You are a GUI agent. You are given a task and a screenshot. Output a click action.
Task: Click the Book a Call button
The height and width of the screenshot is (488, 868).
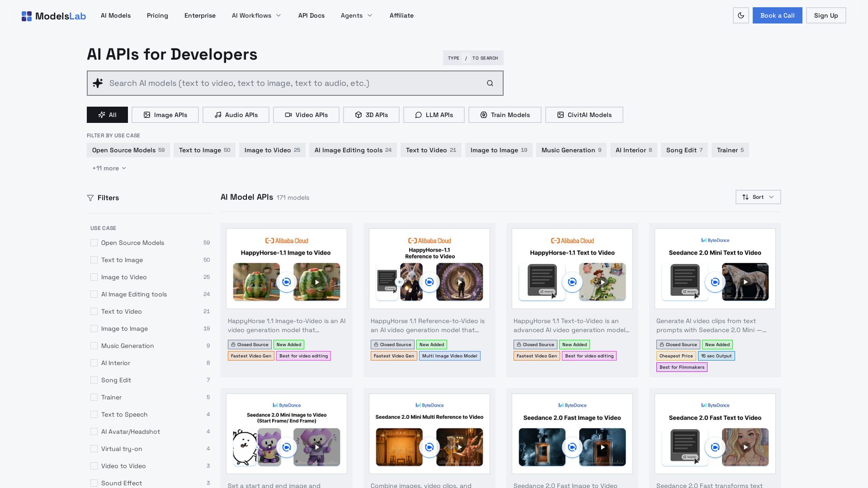pyautogui.click(x=777, y=15)
